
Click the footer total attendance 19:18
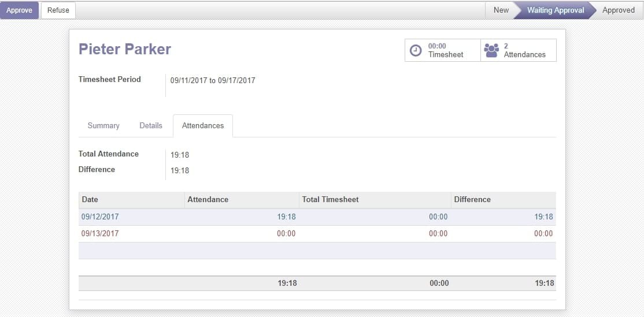click(x=287, y=283)
